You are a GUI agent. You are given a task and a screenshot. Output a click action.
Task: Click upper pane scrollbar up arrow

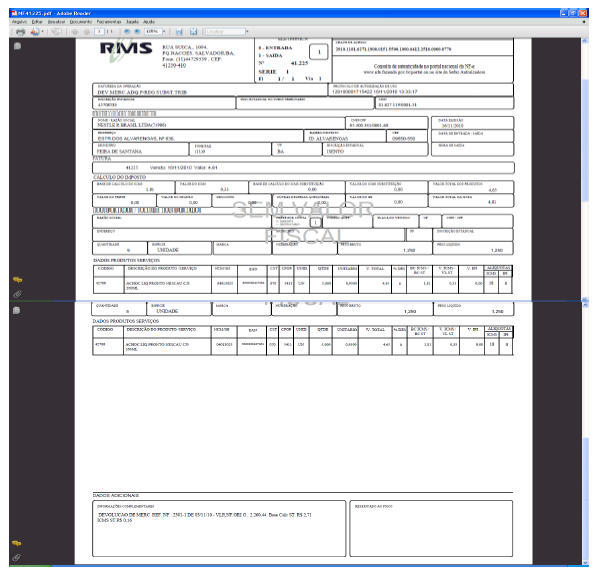(585, 41)
